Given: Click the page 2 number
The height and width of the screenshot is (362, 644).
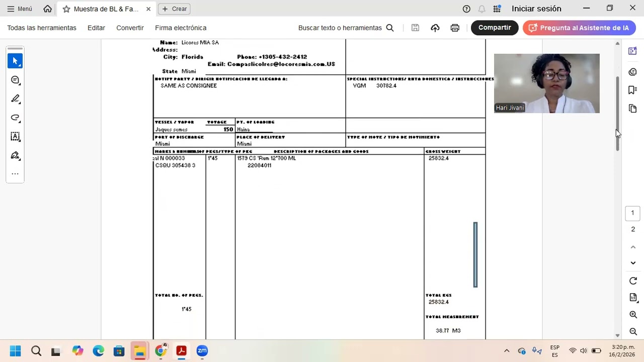Looking at the screenshot, I should [x=633, y=229].
